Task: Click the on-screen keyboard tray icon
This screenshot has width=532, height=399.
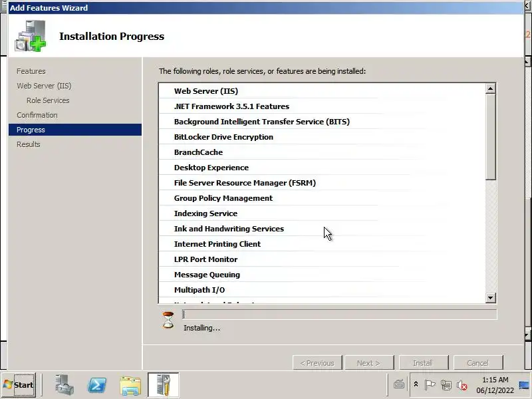Action: point(398,385)
